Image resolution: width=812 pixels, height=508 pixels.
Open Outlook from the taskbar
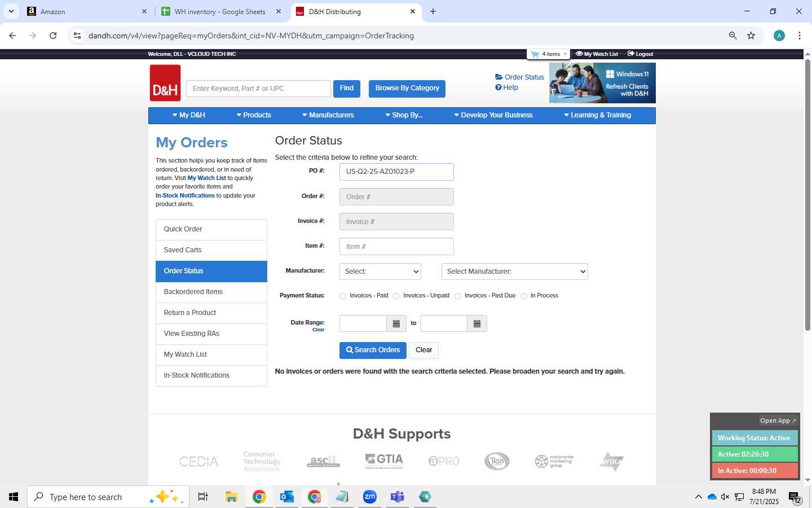286,497
